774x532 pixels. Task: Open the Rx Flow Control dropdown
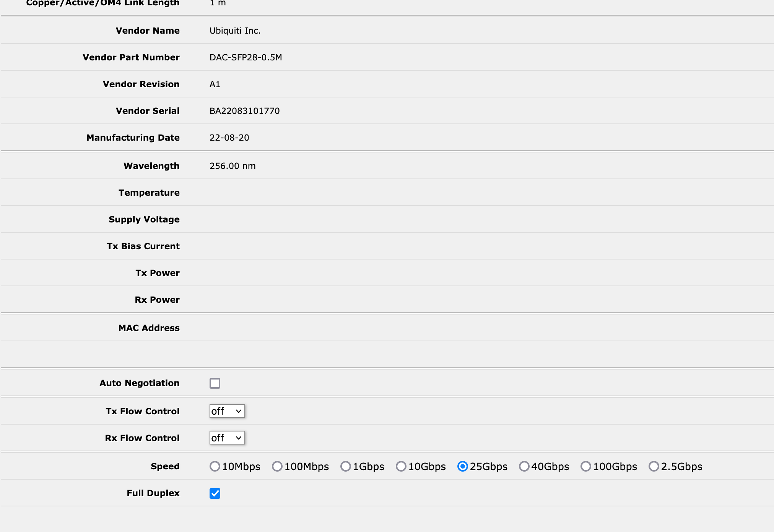[x=227, y=438]
